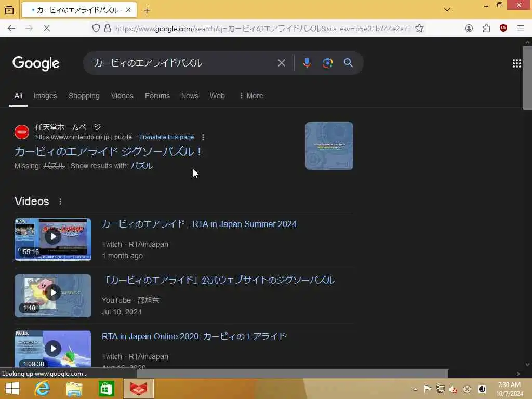
Task: Open Action Center flag icon
Action: pos(428,389)
